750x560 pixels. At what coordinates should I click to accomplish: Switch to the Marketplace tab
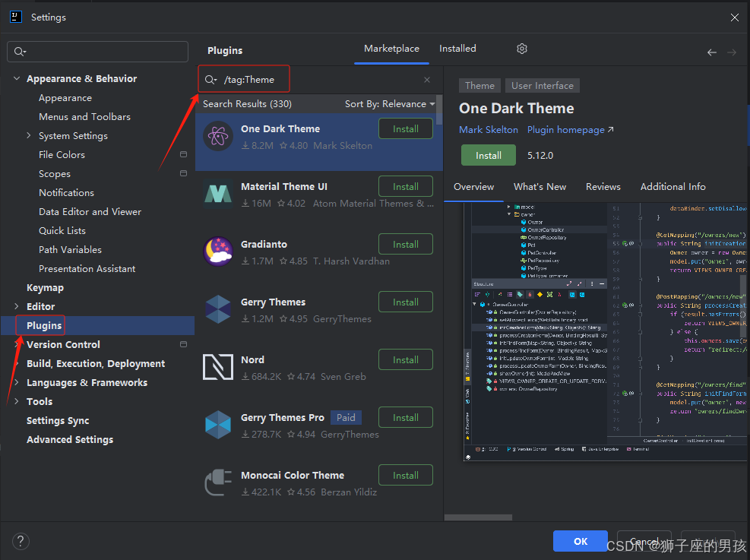[x=391, y=49]
